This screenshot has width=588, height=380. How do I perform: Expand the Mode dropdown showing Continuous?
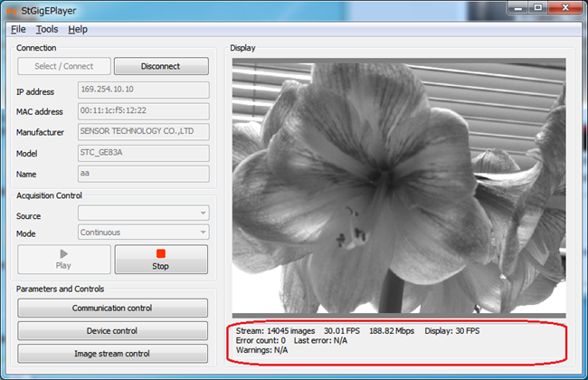143,233
